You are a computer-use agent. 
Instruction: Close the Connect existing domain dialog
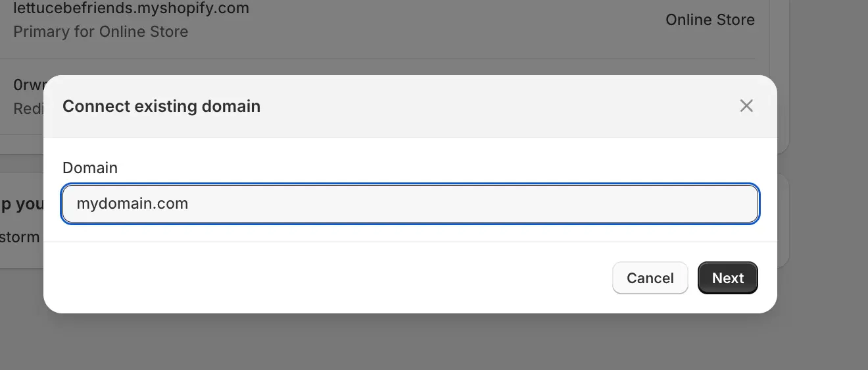click(746, 106)
